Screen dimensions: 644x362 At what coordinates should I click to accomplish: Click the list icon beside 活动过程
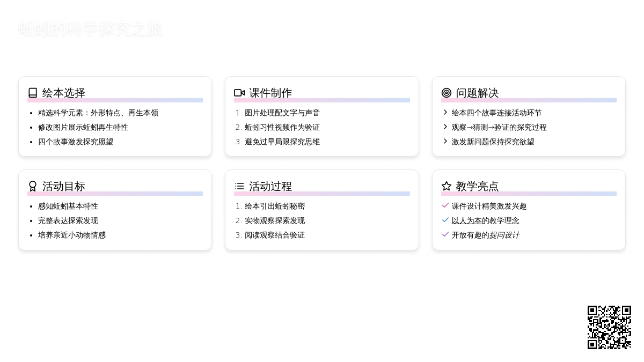[x=239, y=186]
